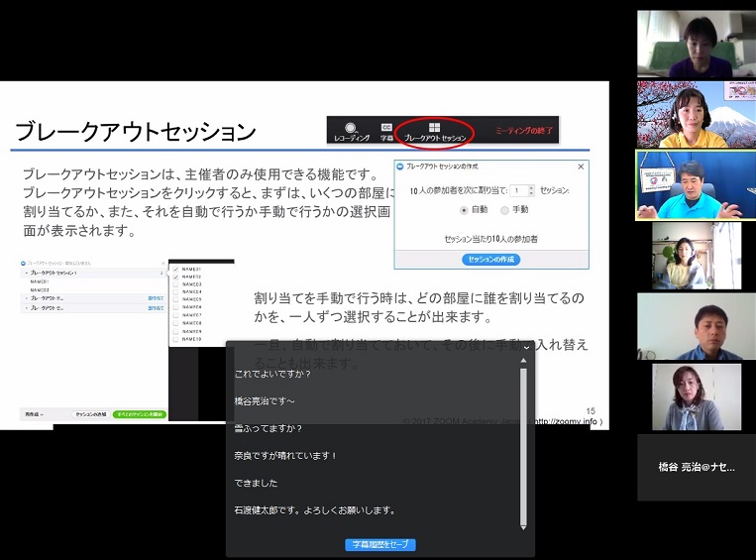Viewport: 756px width, 560px height.
Task: Click the Recording (レコーディング) icon
Action: 351,129
